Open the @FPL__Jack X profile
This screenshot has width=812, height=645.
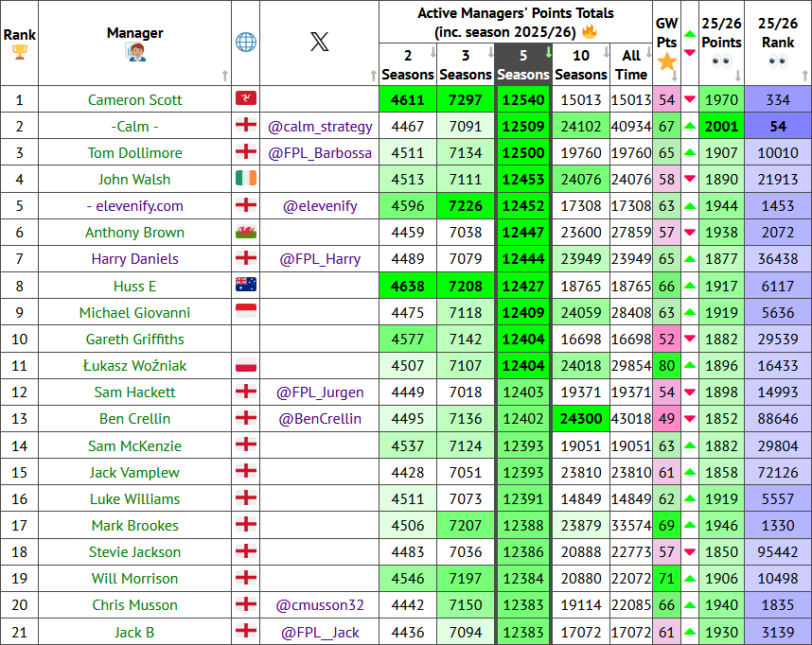coord(320,633)
